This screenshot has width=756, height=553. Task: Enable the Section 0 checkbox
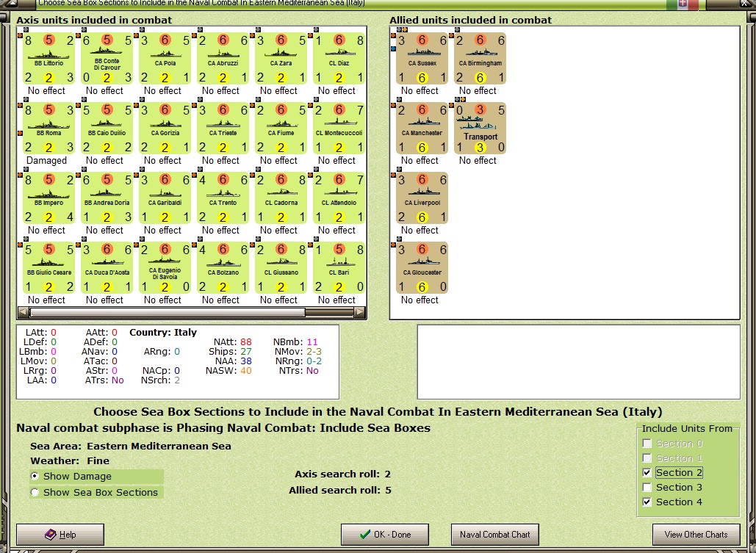(x=647, y=444)
